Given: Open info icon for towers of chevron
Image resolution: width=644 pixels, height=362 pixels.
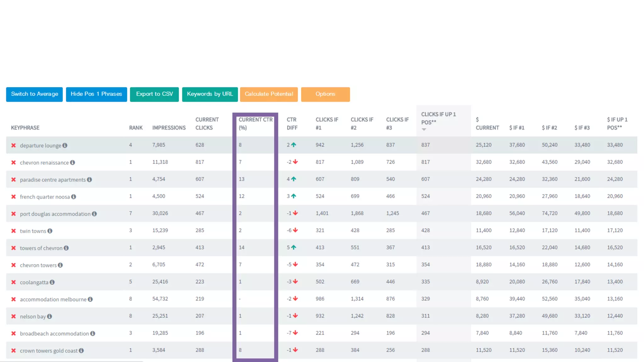Looking at the screenshot, I should click(66, 248).
